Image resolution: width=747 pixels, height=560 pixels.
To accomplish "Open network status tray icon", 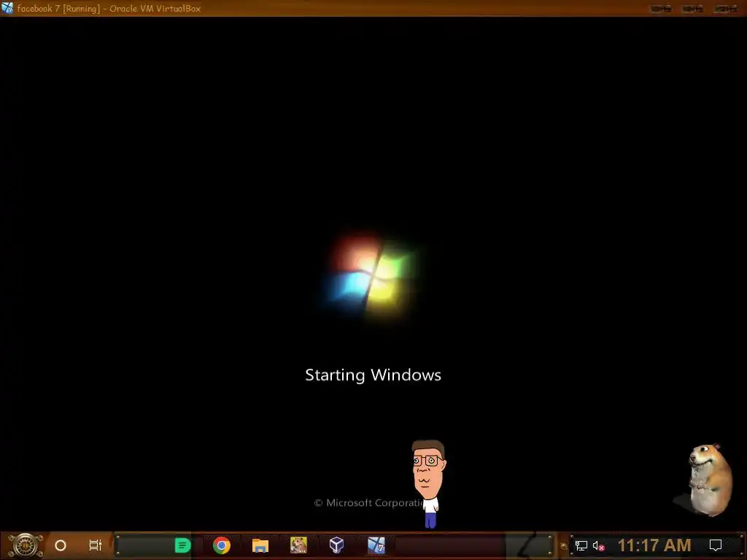I will tap(581, 545).
